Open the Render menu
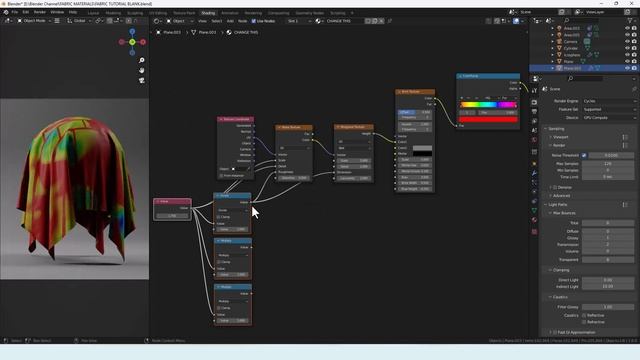 [40, 12]
